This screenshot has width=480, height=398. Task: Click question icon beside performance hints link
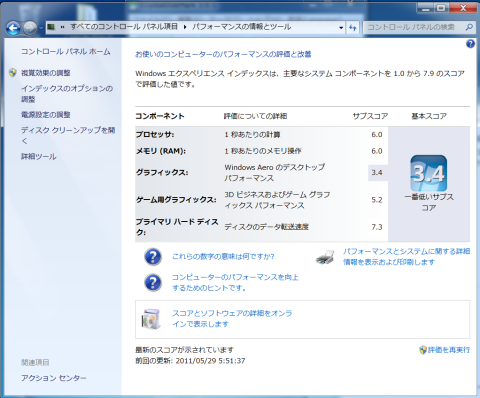coord(153,282)
